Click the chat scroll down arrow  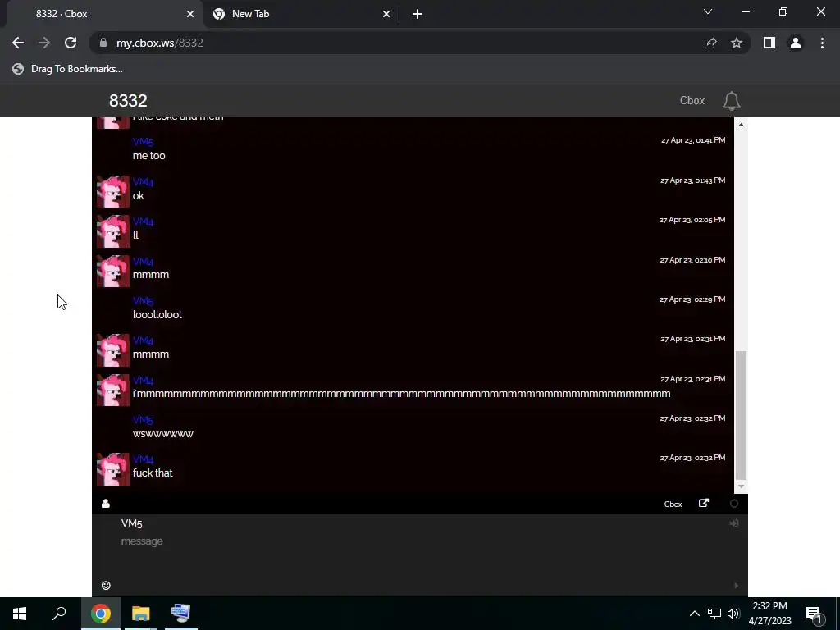point(741,486)
